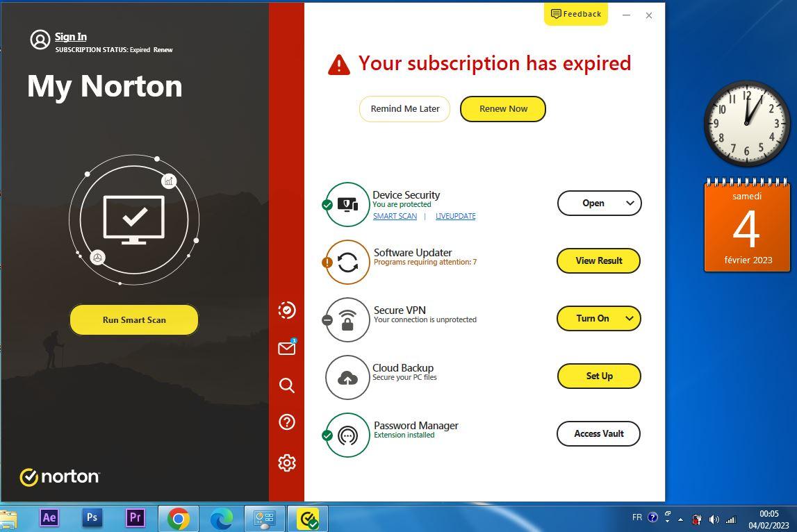The image size is (797, 532).
Task: Open the My Norton dashboard sidebar icon
Action: [x=287, y=310]
